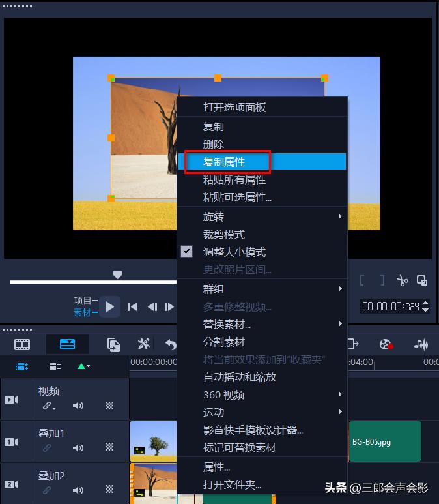Click the replace clip toolbar icon

coord(113,345)
